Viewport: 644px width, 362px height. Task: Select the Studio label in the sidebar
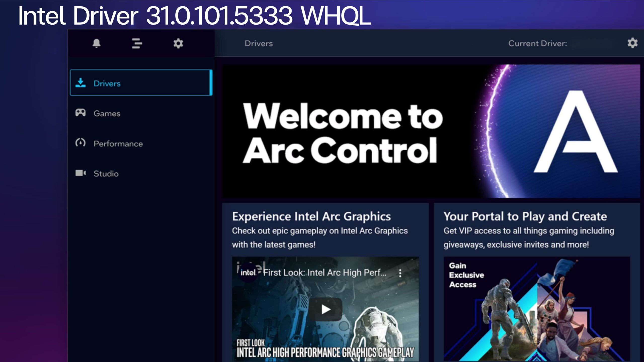[x=106, y=174]
